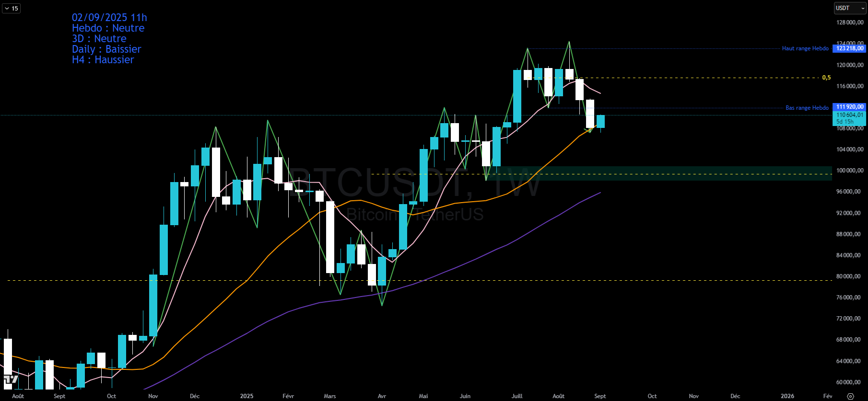868x401 pixels.
Task: Select the current price label 110 604,01
Action: pos(849,115)
